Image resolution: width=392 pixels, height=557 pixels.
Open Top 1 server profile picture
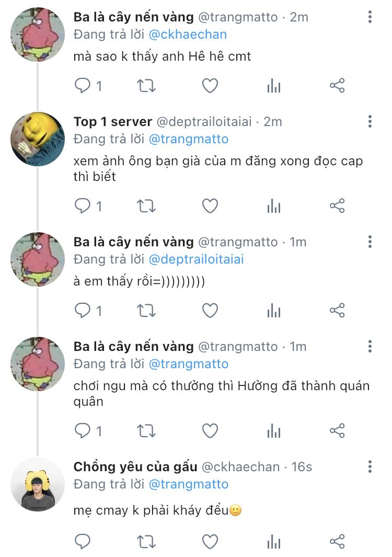(38, 139)
